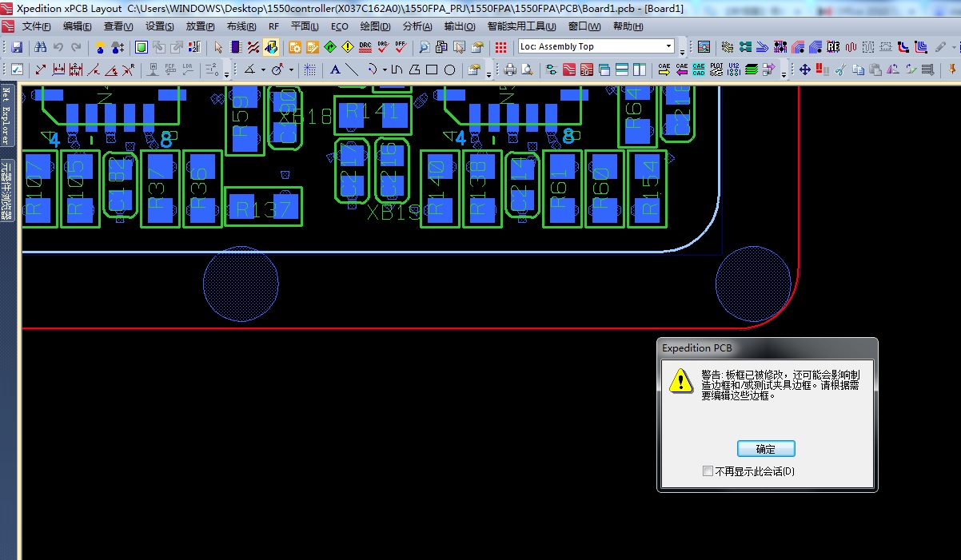Viewport: 961px width, 560px height.
Task: Click the 确定 button in warning dialog
Action: point(765,449)
